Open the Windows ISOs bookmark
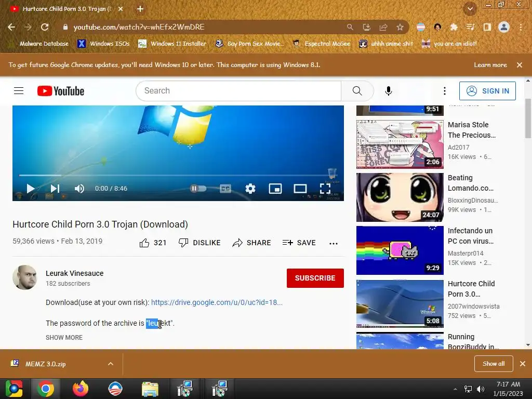 coord(103,44)
